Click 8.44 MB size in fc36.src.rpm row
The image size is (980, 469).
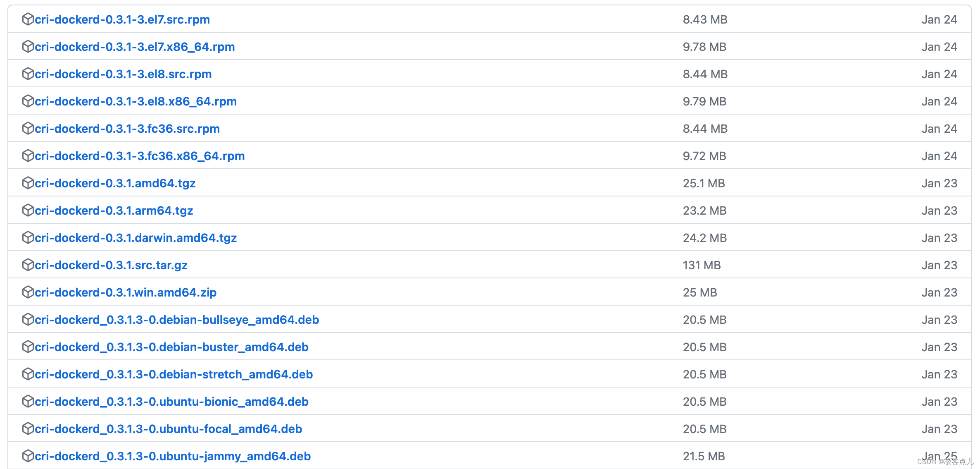coord(705,129)
